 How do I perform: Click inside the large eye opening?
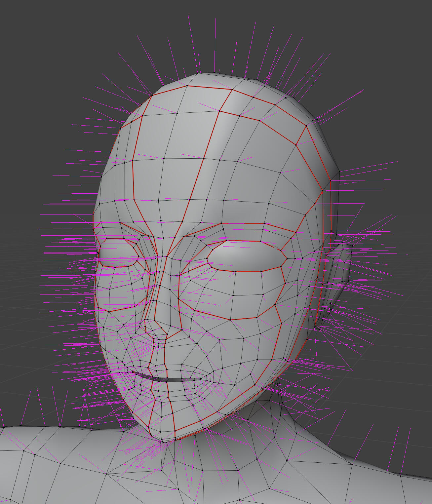point(246,256)
